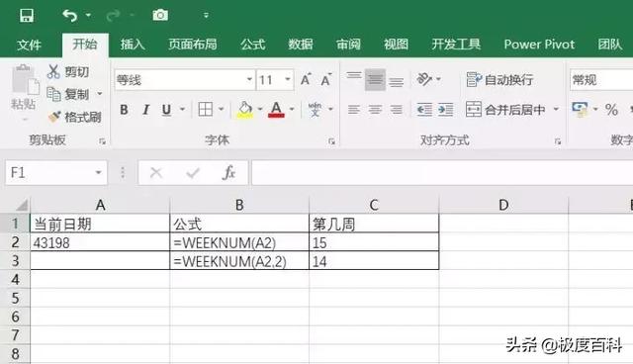Toggle Italic formatting
The width and height of the screenshot is (633, 364).
pyautogui.click(x=145, y=110)
